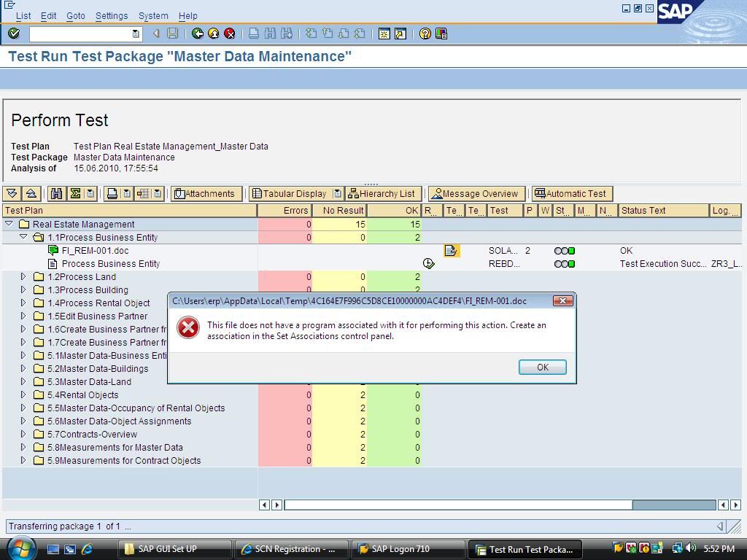This screenshot has height=560, width=747.
Task: Open the command field history dropdown
Action: [x=136, y=34]
